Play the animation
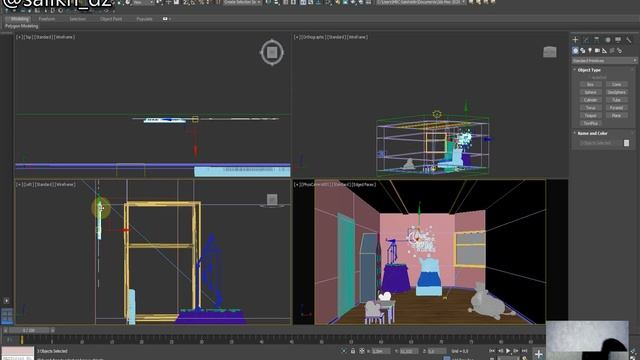 508,351
